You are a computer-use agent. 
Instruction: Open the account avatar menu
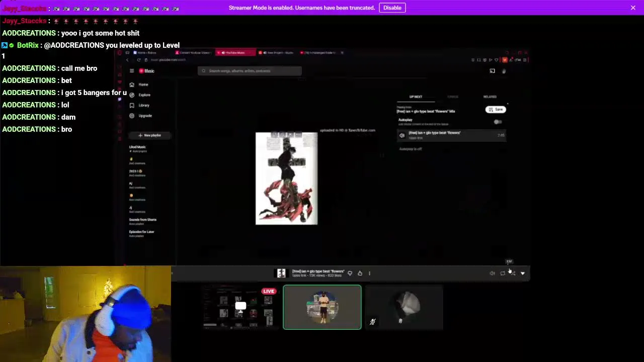[x=504, y=71]
